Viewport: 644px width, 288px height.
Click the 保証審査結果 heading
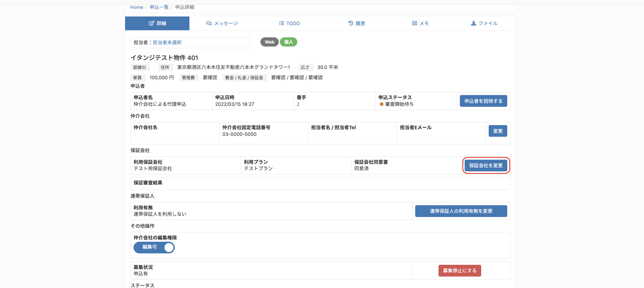click(148, 183)
